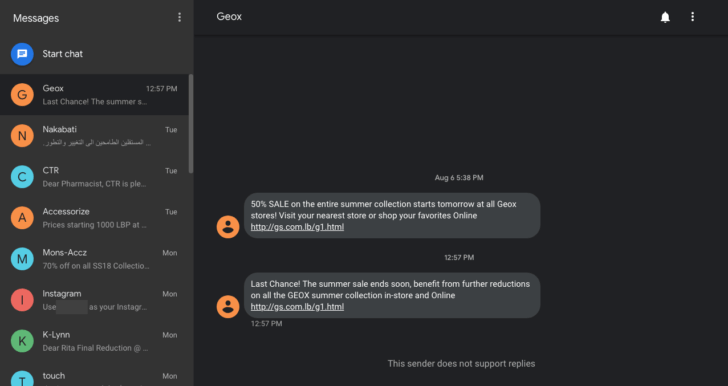
Task: Click the conversation list scrollbar
Action: (x=191, y=124)
